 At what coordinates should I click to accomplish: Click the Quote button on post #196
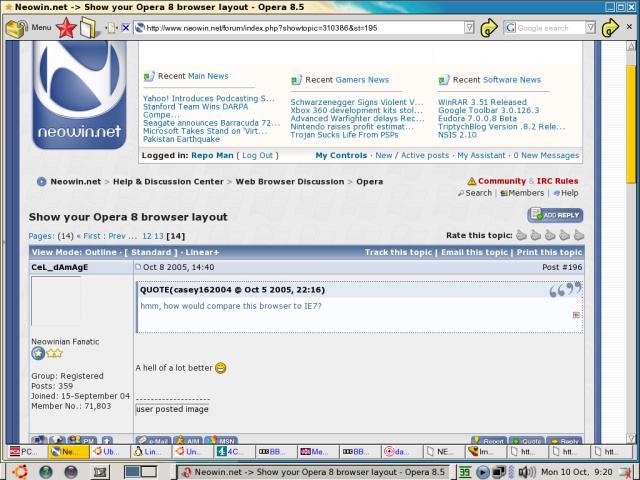[527, 440]
